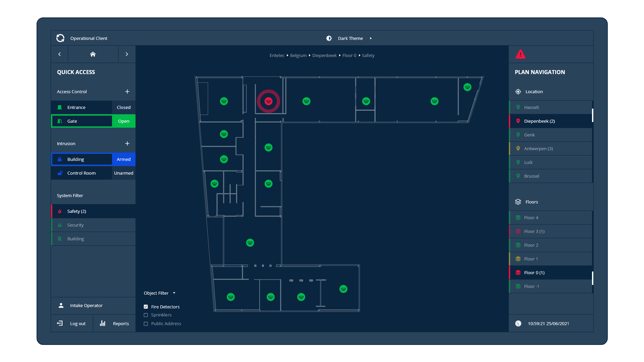Toggle the Gate Open status
Screen dimensions: 644x362
(124, 121)
